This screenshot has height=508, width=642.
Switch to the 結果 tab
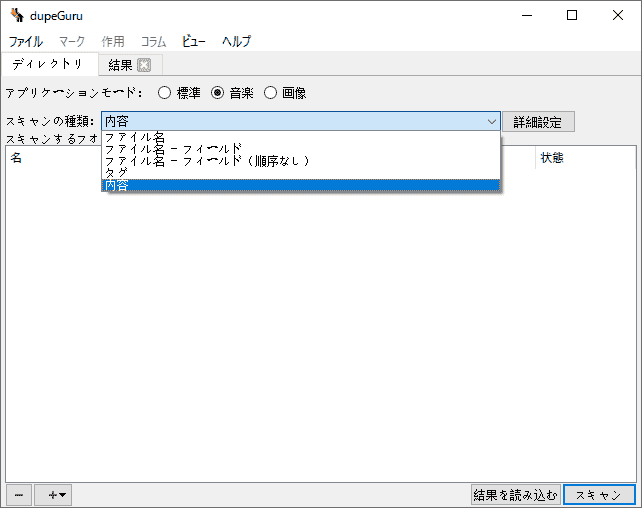120,65
